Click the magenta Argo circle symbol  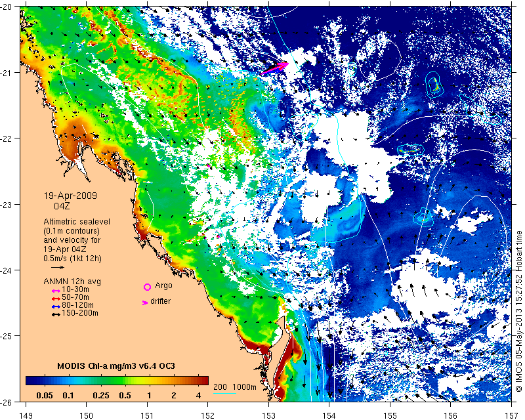pos(147,287)
